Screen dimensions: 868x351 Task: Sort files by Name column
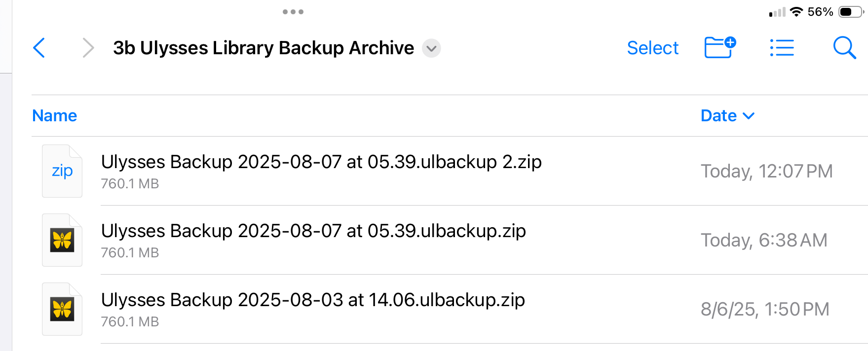[55, 115]
